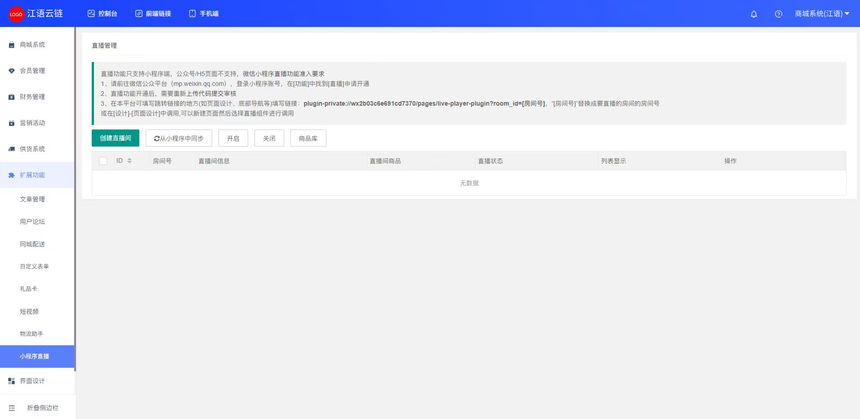The image size is (860, 419).
Task: Click 折叠侧边栏 to collapse the sidebar
Action: (x=42, y=408)
